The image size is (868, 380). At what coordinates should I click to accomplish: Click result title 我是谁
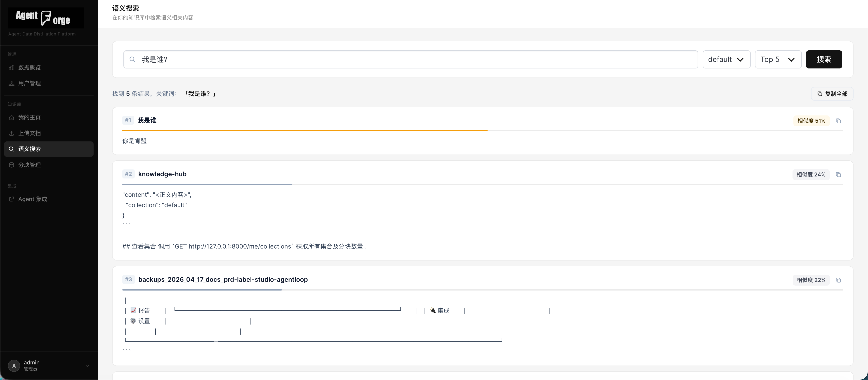[147, 120]
